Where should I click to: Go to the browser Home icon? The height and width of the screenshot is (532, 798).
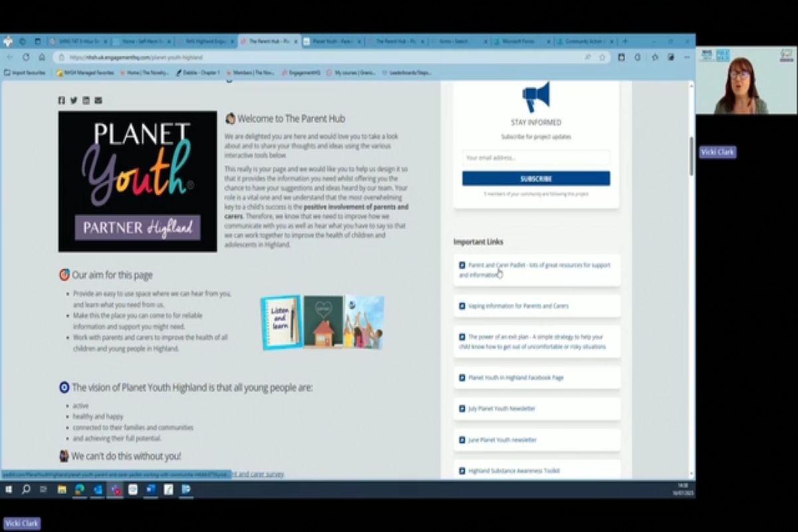coord(42,57)
